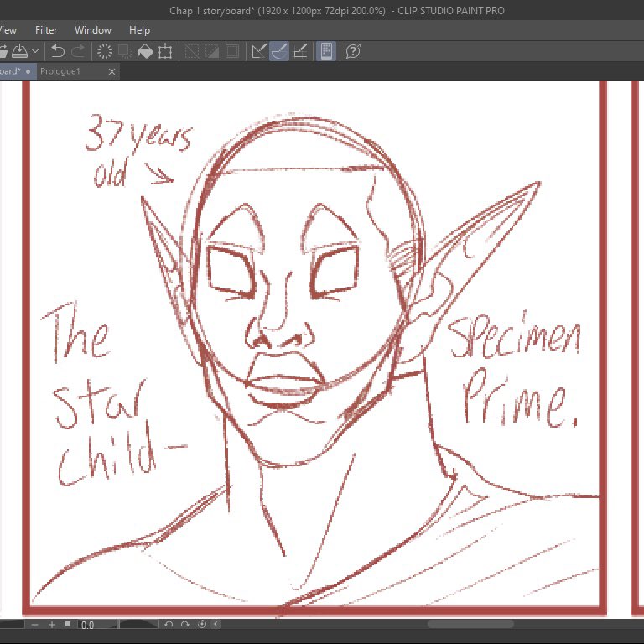Click the horizontal canvas scrollbar

tap(470, 624)
